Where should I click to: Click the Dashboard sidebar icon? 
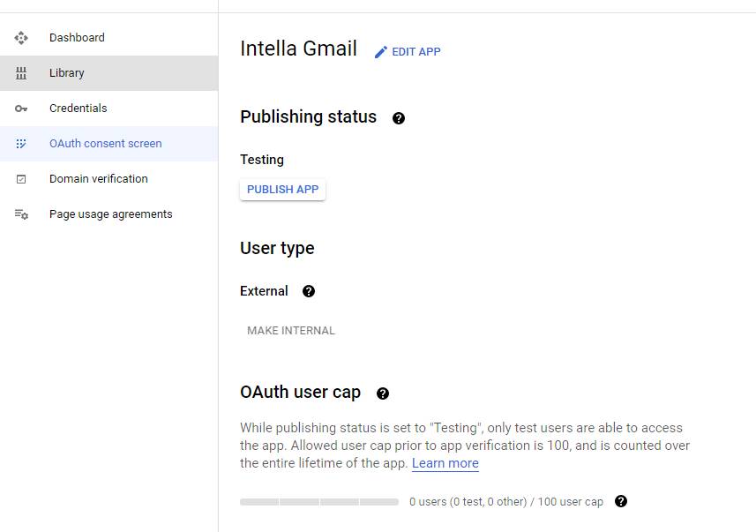21,38
